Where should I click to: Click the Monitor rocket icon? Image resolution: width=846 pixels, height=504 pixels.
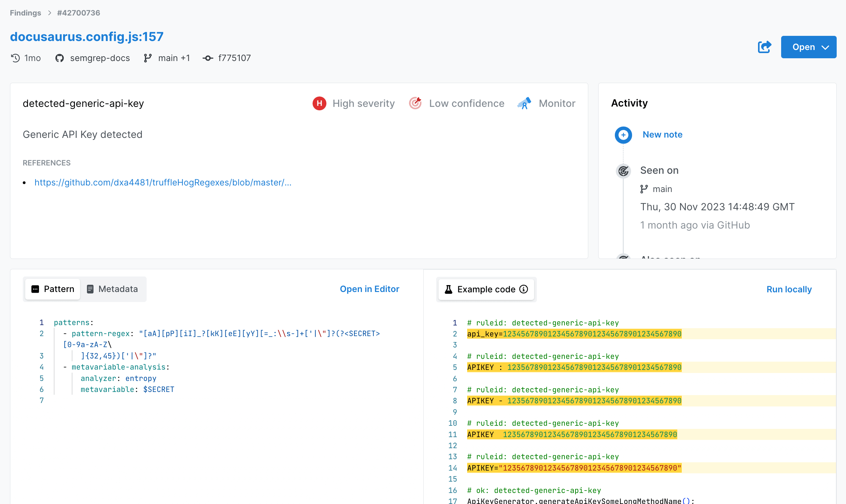(x=523, y=103)
